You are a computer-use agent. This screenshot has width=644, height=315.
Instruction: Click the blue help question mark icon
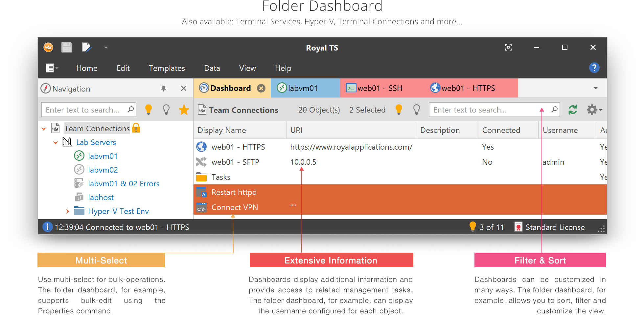tap(594, 68)
